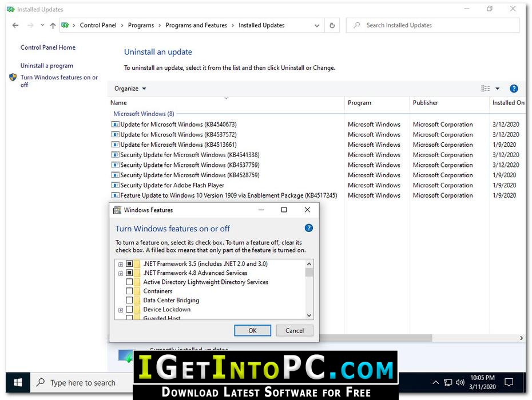
Task: Click the right scroll arrow in updates list
Action: click(522, 338)
